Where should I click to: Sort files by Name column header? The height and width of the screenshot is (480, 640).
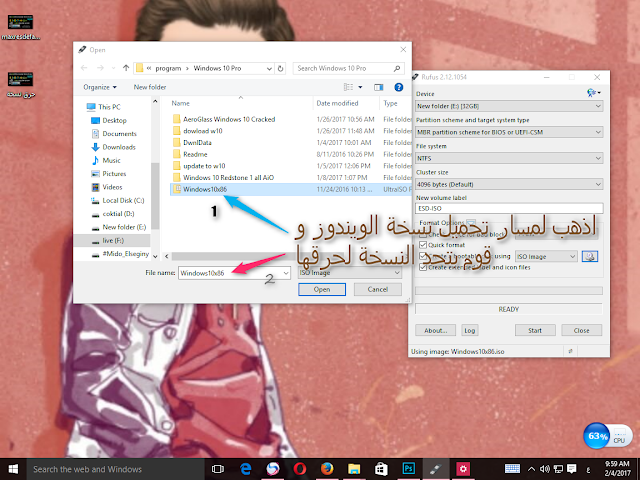point(180,103)
